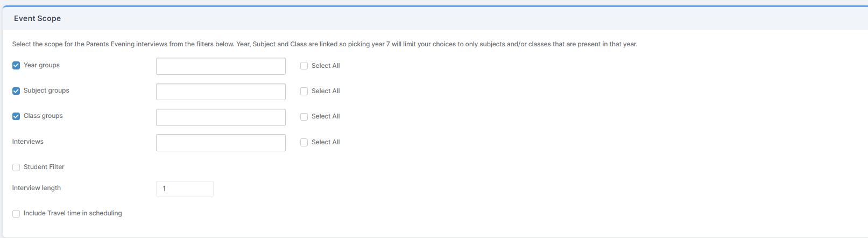Image resolution: width=868 pixels, height=238 pixels.
Task: Tick Select All box for Interviews
Action: 304,143
